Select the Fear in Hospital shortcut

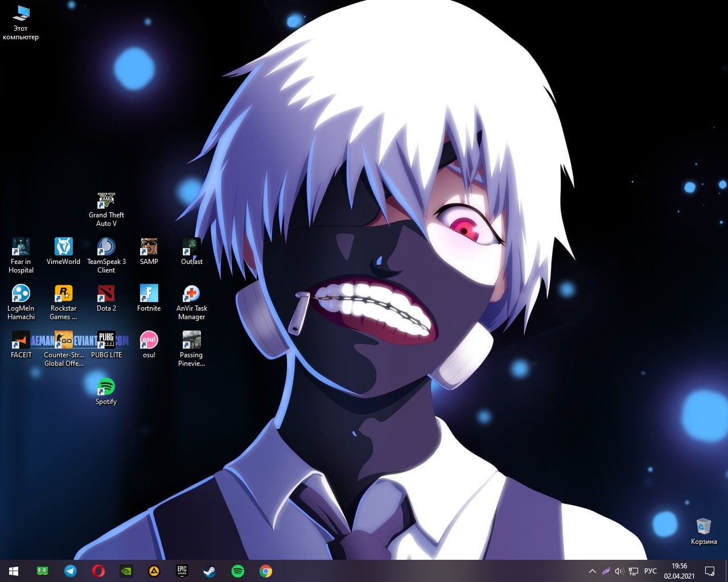(x=21, y=256)
